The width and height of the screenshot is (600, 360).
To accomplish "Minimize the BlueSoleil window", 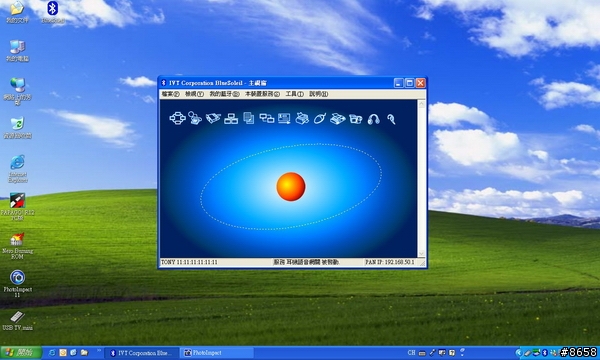I will click(399, 83).
